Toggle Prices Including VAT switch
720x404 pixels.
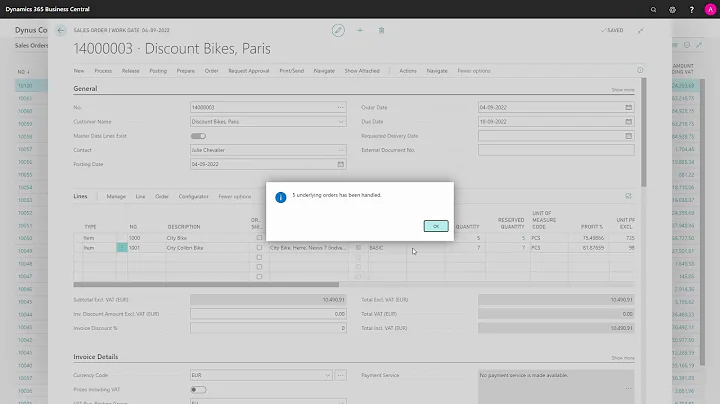pos(198,390)
